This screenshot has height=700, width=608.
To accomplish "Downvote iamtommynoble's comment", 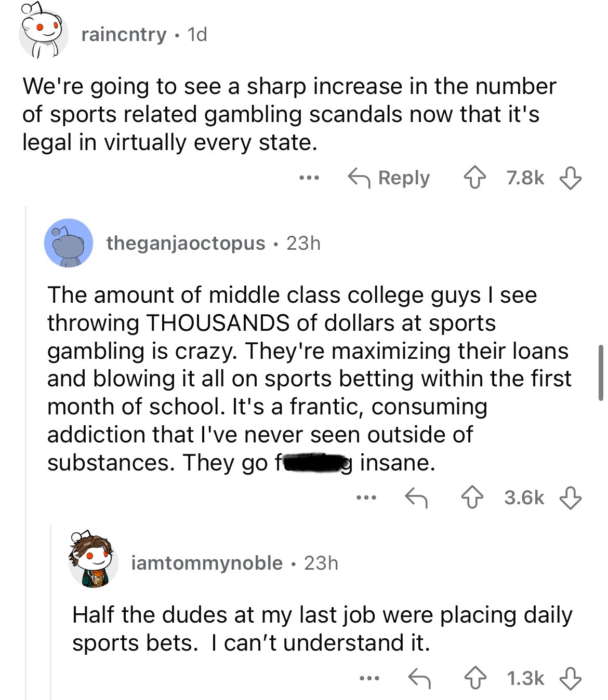I will [x=570, y=678].
